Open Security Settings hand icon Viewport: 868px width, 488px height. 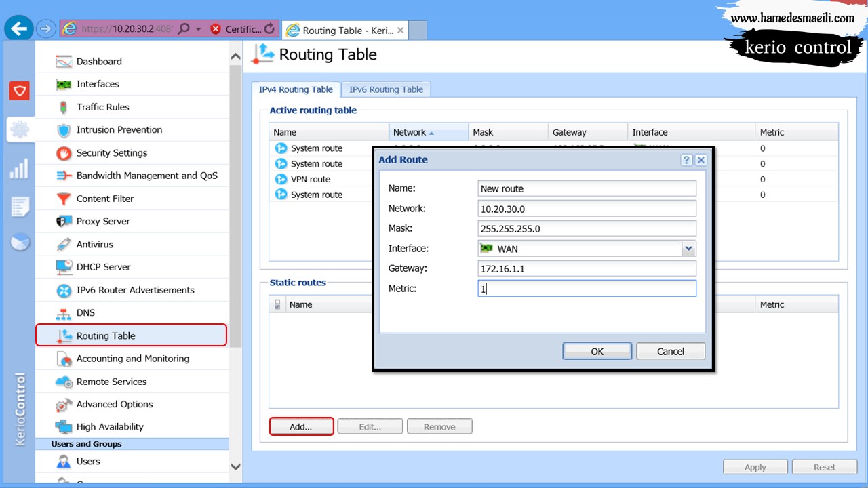pyautogui.click(x=64, y=153)
